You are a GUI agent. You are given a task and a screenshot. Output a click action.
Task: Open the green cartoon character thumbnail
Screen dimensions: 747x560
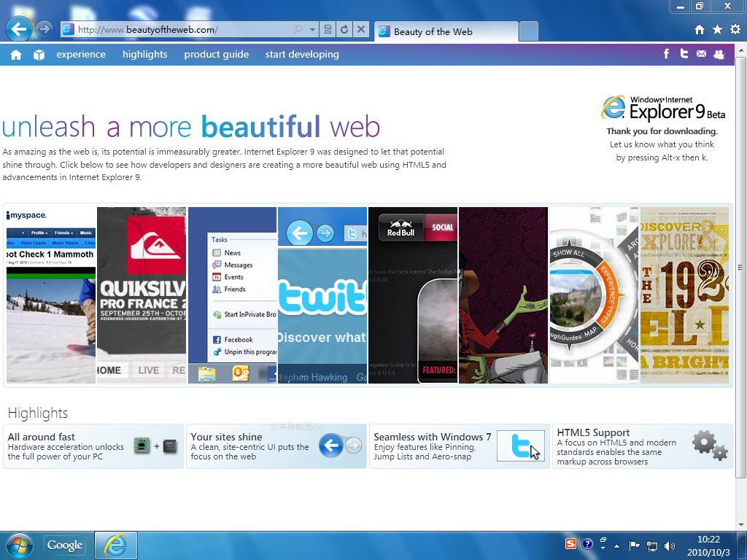(x=503, y=295)
